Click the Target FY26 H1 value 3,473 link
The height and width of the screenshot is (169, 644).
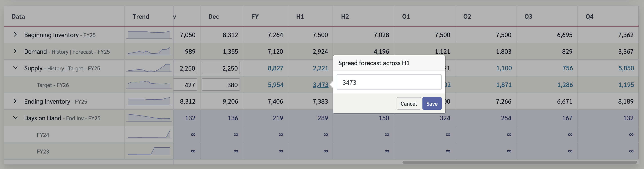(320, 85)
